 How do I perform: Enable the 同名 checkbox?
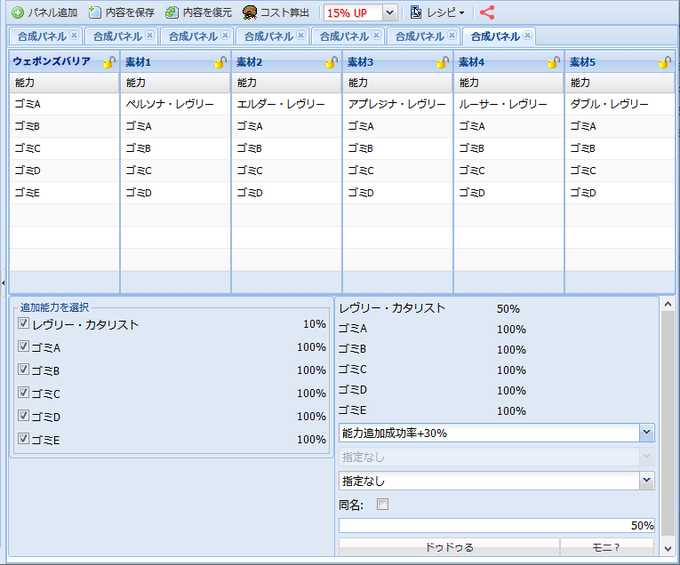pos(382,504)
